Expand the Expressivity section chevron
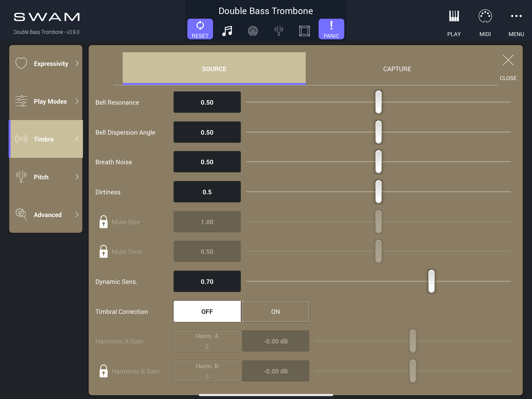This screenshot has width=532, height=399. 77,63
